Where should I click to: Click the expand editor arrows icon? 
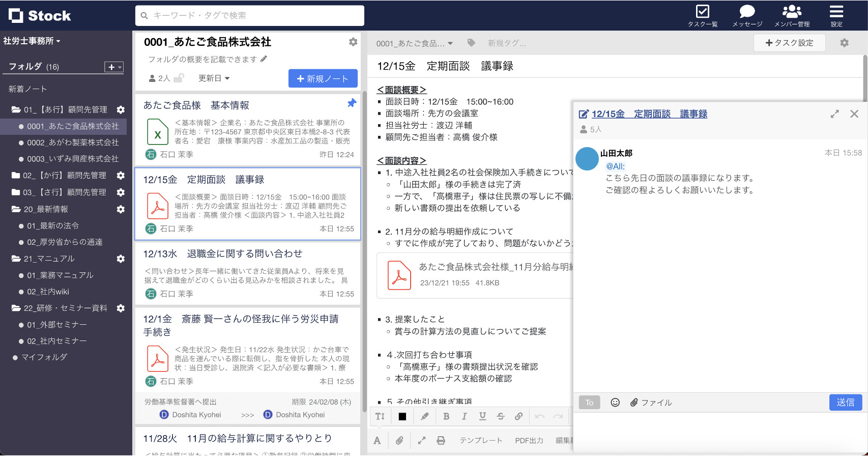coord(422,440)
